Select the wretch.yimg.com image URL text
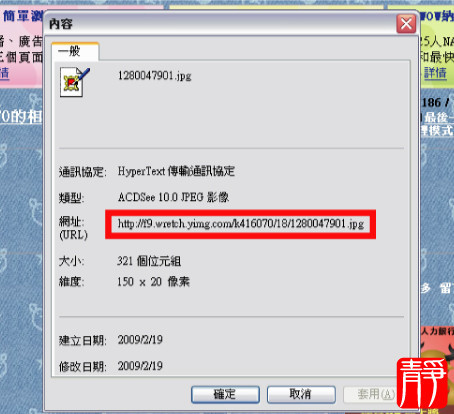Image resolution: width=454 pixels, height=414 pixels. click(x=241, y=224)
